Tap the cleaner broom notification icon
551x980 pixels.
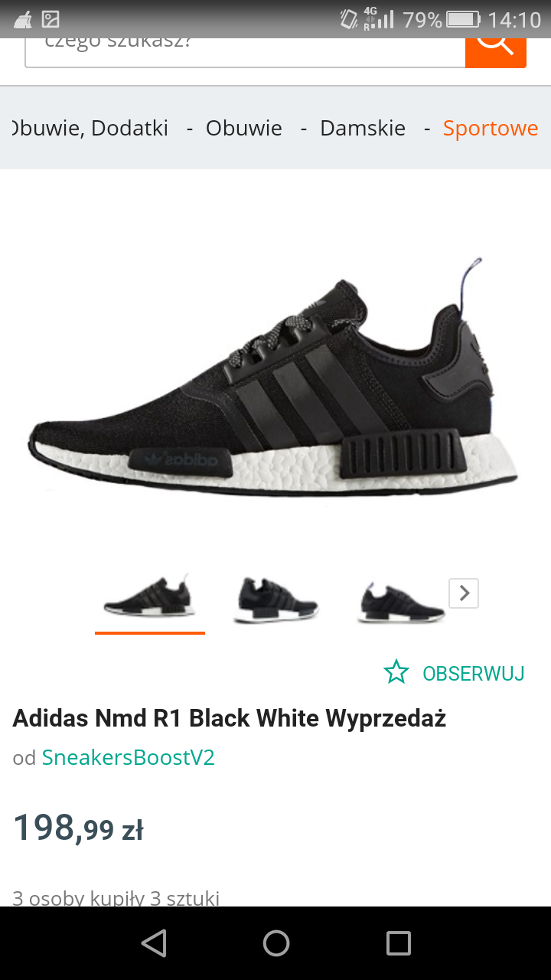(23, 19)
